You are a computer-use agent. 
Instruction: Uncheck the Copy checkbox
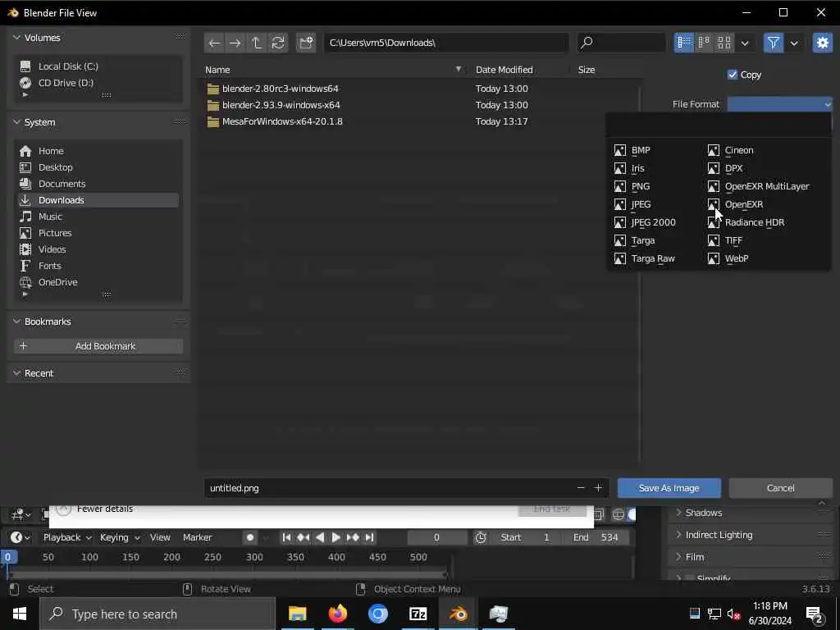(x=733, y=75)
